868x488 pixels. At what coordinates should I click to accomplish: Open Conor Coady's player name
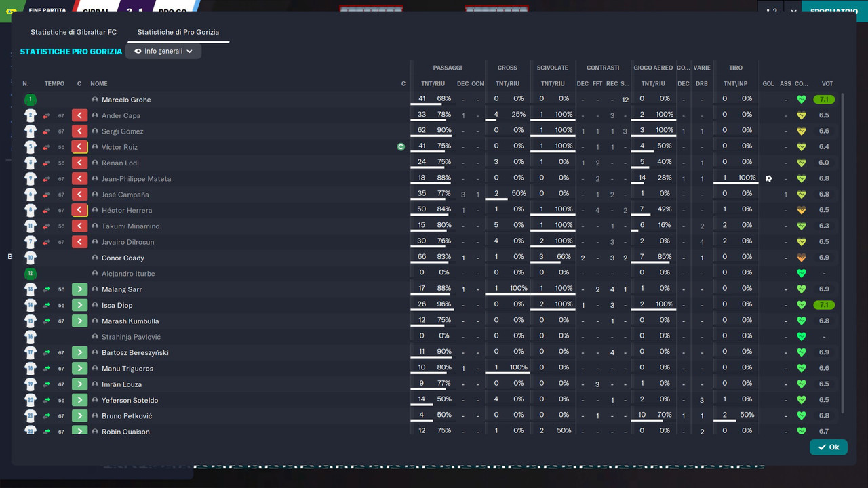point(123,258)
